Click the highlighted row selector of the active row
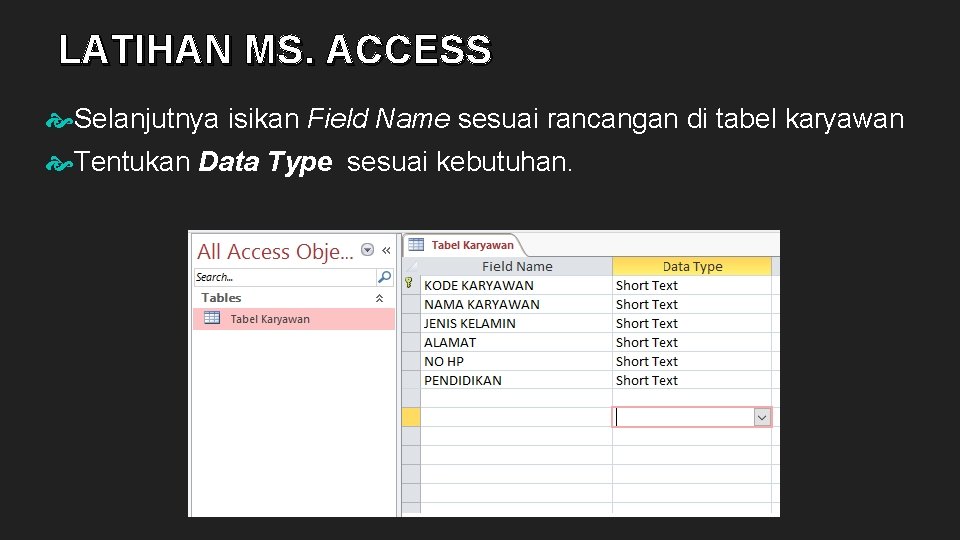 pyautogui.click(x=411, y=417)
